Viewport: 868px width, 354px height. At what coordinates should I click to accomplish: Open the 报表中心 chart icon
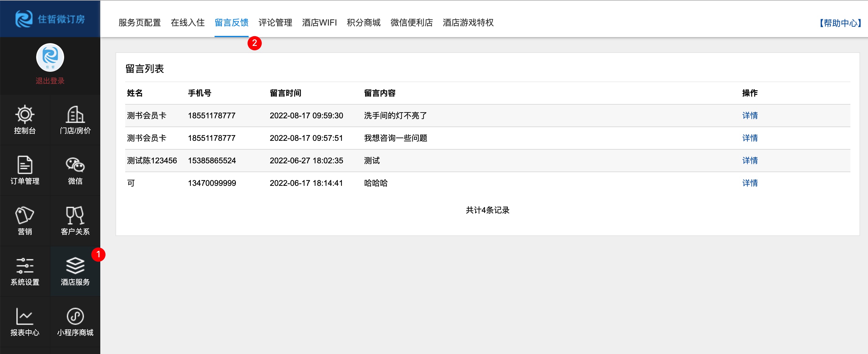[x=25, y=317]
